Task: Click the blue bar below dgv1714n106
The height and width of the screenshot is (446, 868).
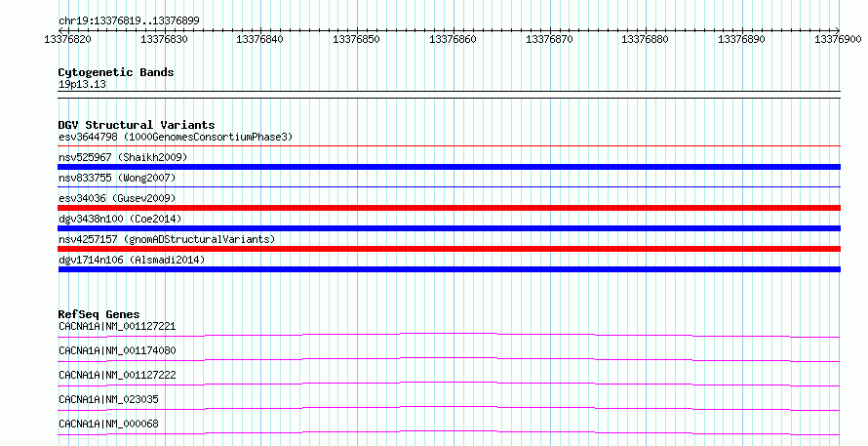Action: click(449, 269)
